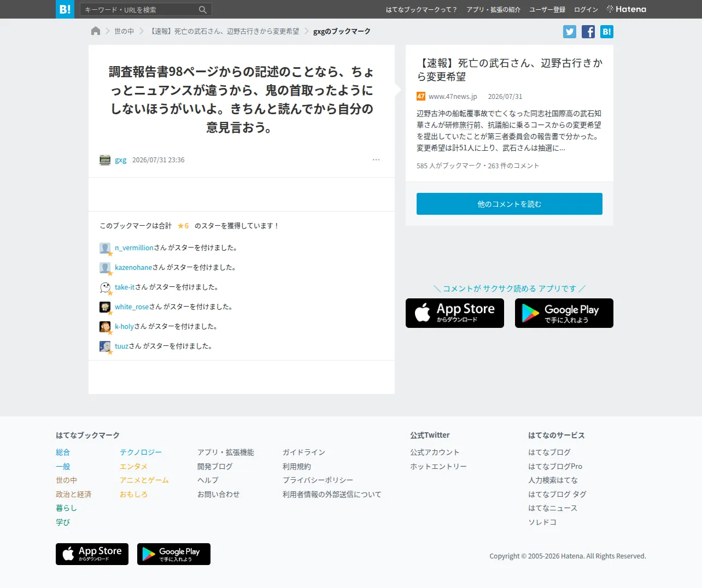
Task: Click n_vermillion's avatar icon
Action: pos(105,248)
